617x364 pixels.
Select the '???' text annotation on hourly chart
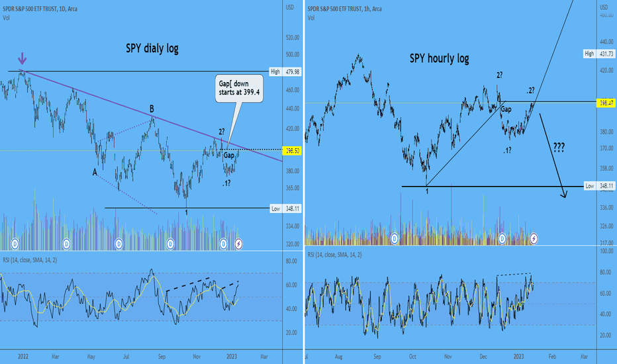pos(559,147)
